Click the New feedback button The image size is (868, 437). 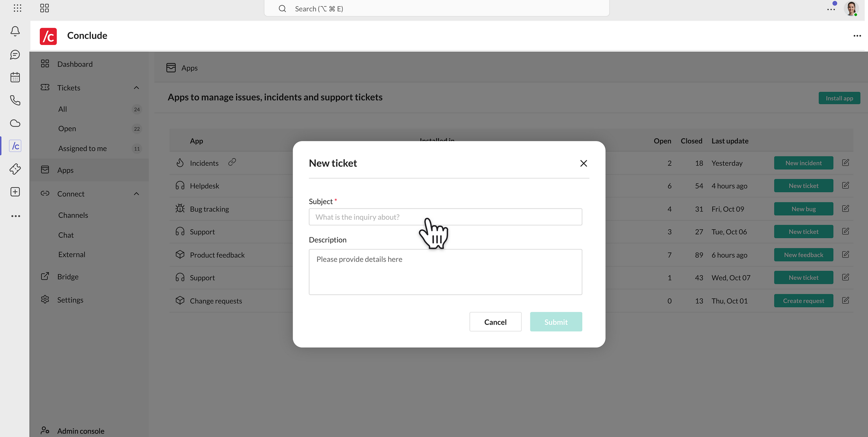click(x=803, y=255)
